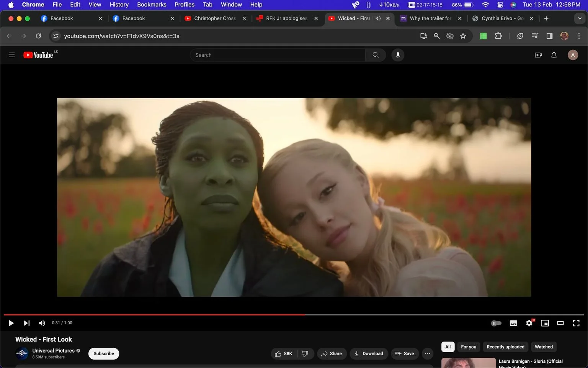Go to the YouTube home logo
This screenshot has width=588, height=368.
[38, 55]
